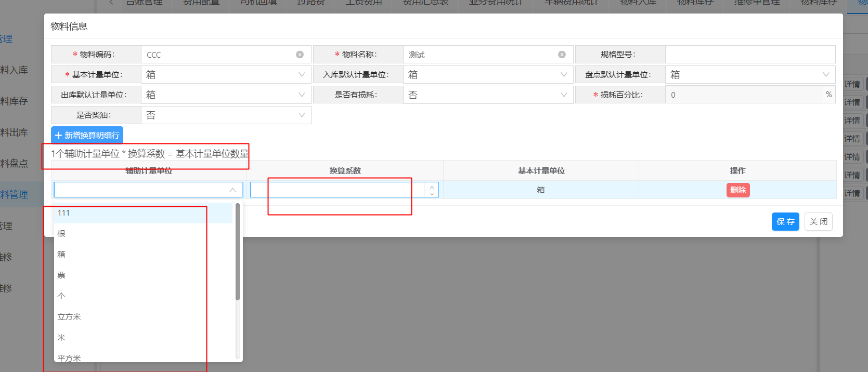This screenshot has height=372, width=868.
Task: Select 111 from the unit list
Action: (x=143, y=213)
